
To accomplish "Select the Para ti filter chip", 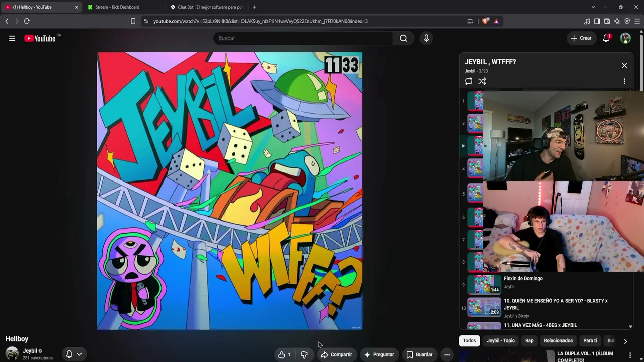I will click(590, 341).
